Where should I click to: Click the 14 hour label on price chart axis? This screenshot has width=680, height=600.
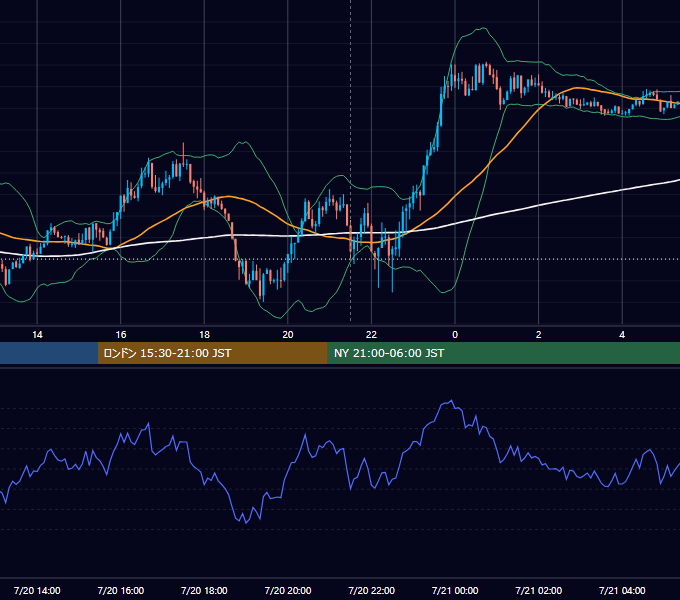coord(37,335)
